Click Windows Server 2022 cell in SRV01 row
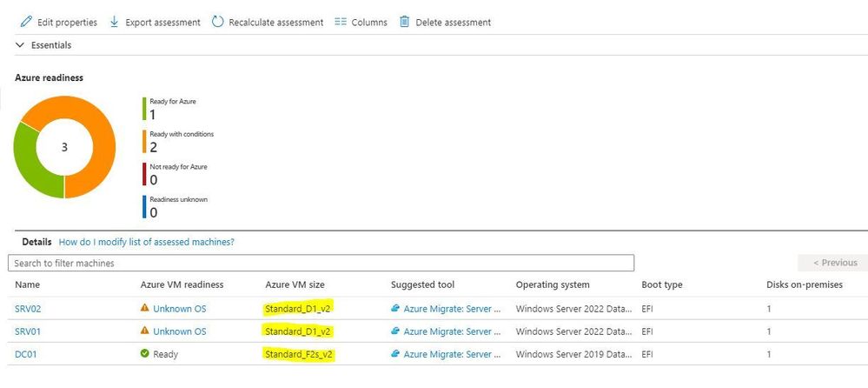This screenshot has height=388, width=868. click(573, 331)
